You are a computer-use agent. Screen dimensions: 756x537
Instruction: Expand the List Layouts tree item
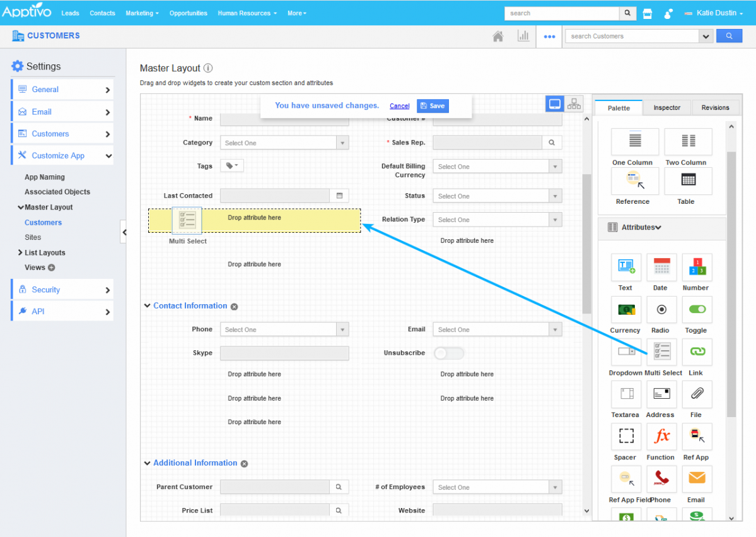(20, 252)
